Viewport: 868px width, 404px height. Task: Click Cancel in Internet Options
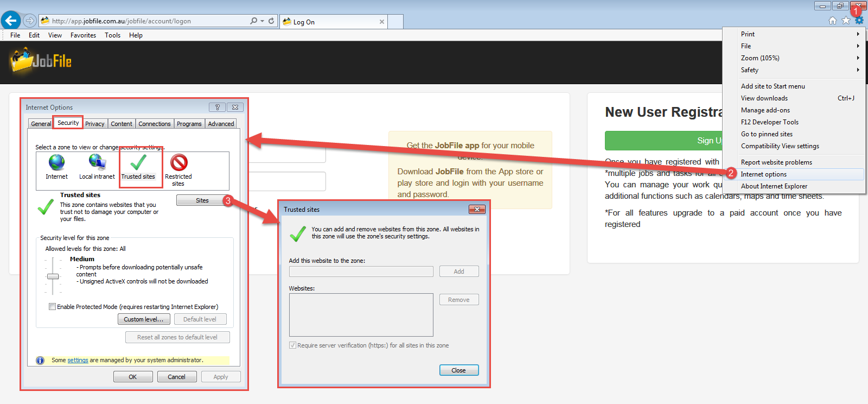(177, 377)
